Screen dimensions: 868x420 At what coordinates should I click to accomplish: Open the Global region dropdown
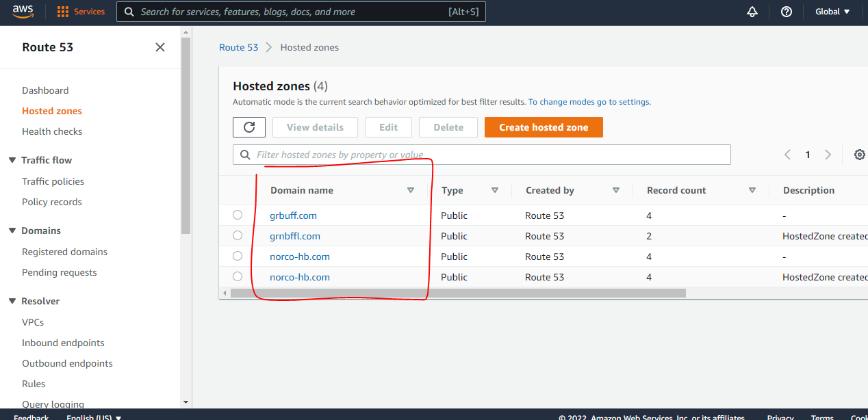(832, 12)
